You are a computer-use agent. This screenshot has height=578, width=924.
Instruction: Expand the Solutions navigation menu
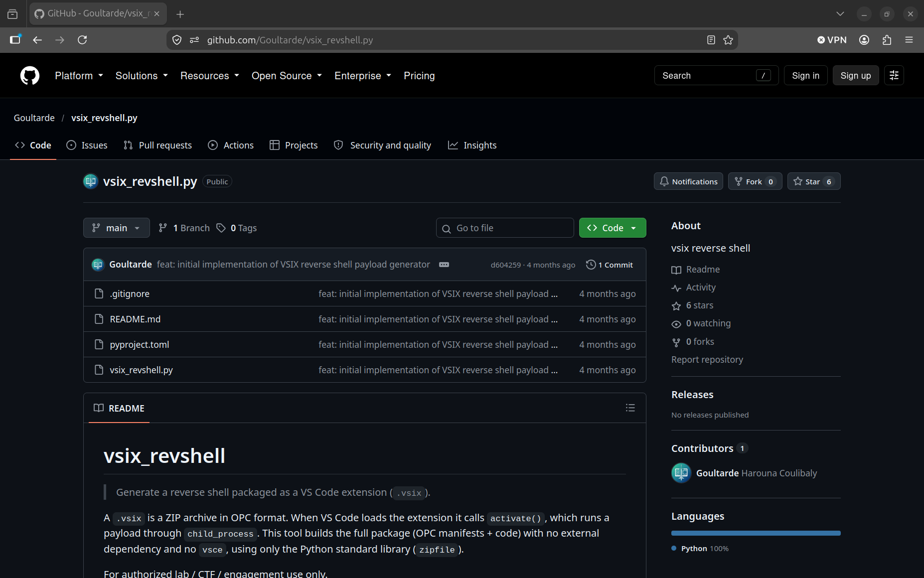coord(142,76)
